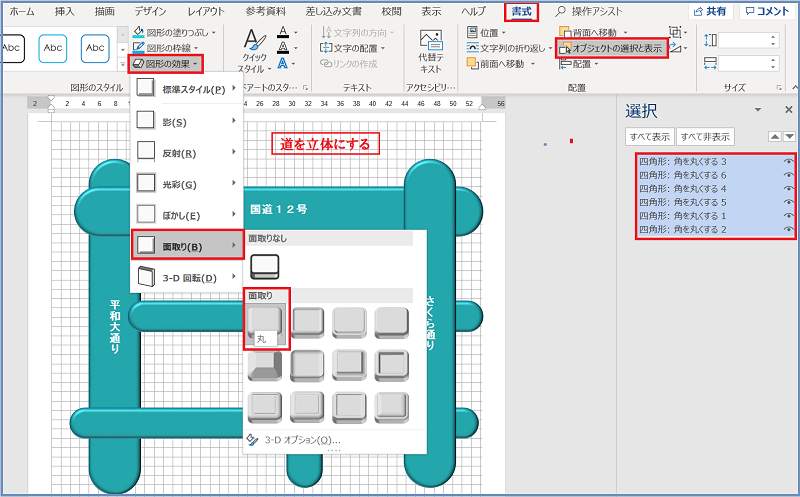This screenshot has height=497, width=800.
Task: Open the 挿入 tab
Action: 64,11
